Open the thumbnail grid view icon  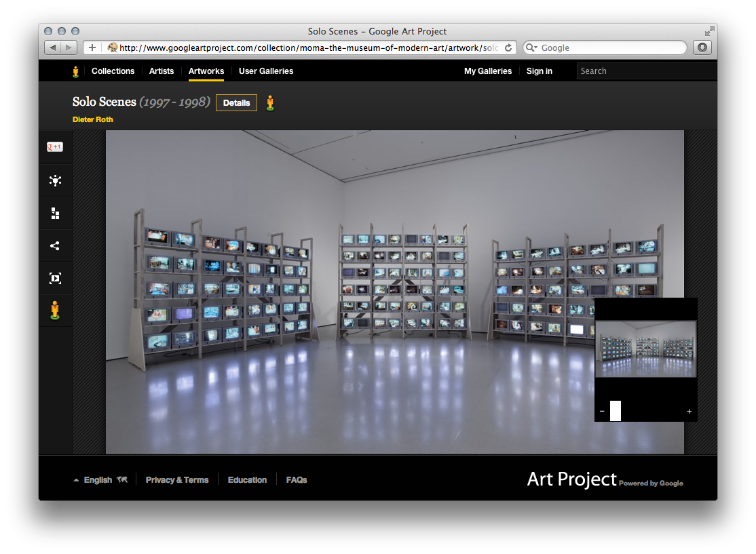pyautogui.click(x=55, y=213)
